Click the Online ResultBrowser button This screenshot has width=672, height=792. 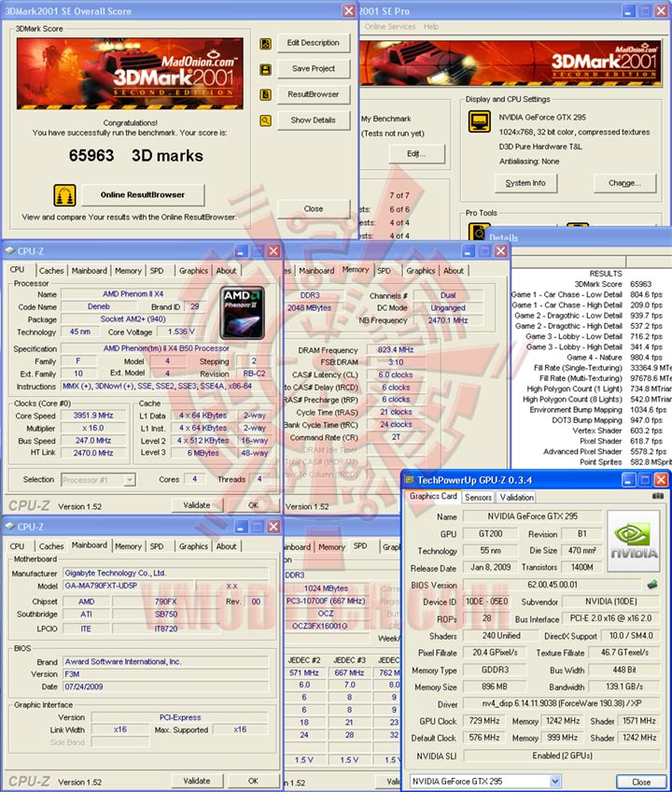[143, 195]
